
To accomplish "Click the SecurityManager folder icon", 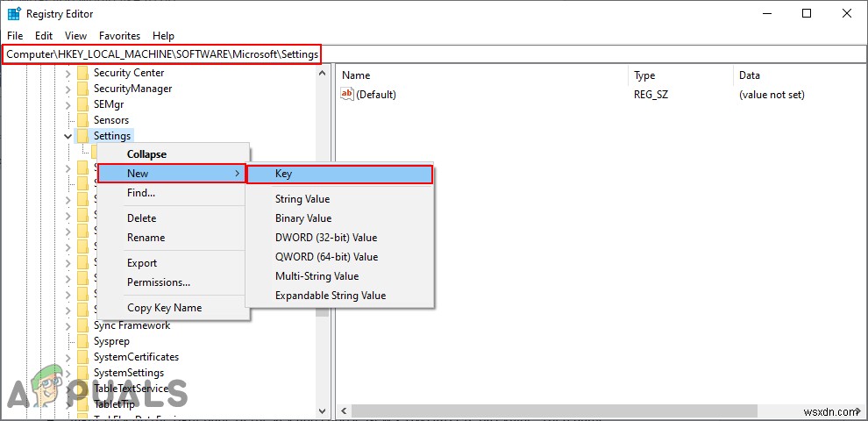I will click(83, 89).
